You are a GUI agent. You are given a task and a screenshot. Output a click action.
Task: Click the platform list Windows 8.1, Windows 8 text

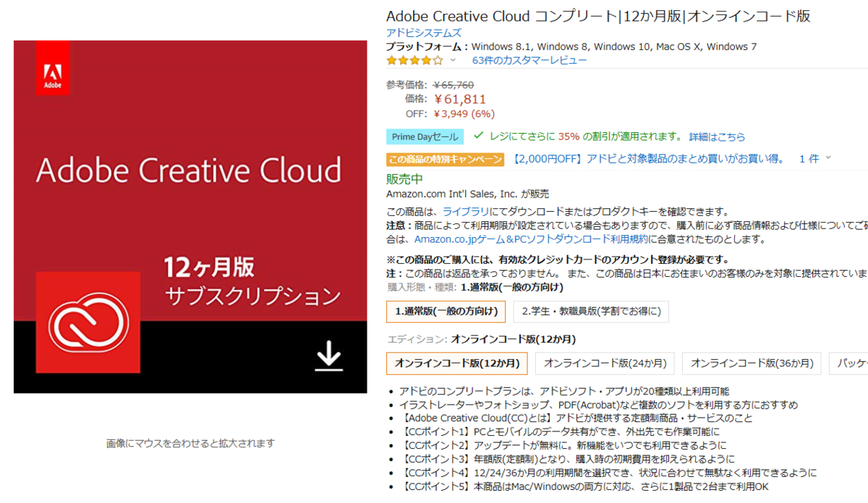[614, 46]
